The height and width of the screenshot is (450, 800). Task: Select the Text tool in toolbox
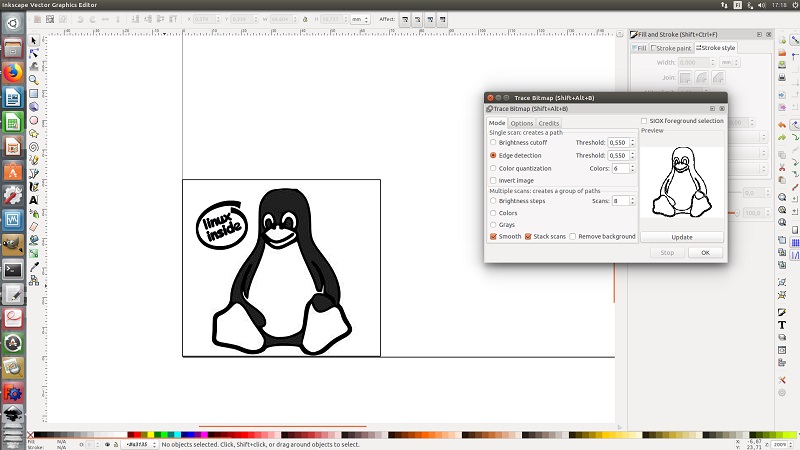(x=34, y=200)
